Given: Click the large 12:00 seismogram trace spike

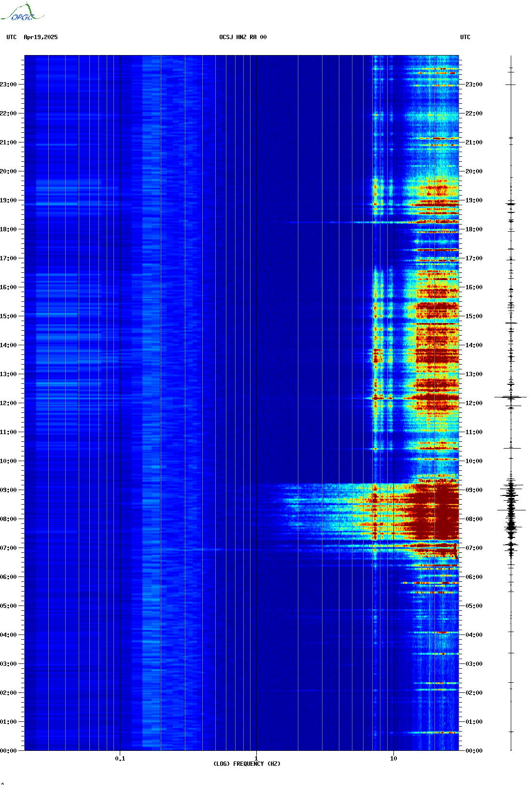Looking at the screenshot, I should tap(511, 397).
